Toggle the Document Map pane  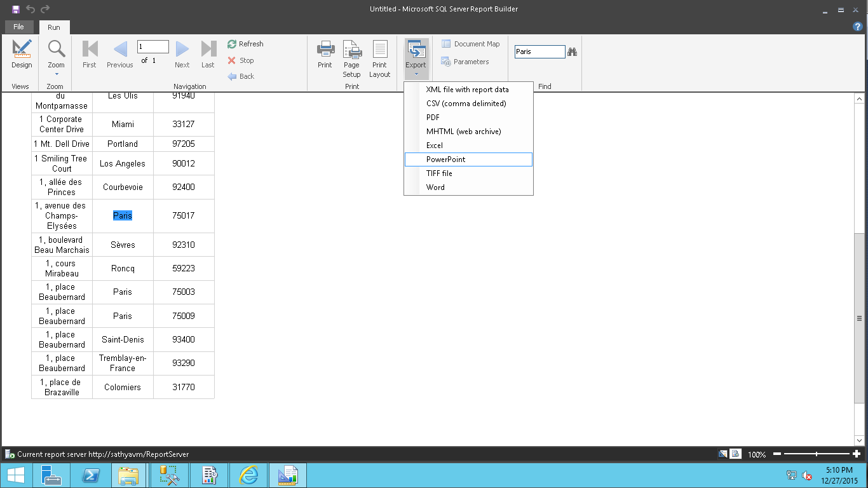[x=470, y=43]
